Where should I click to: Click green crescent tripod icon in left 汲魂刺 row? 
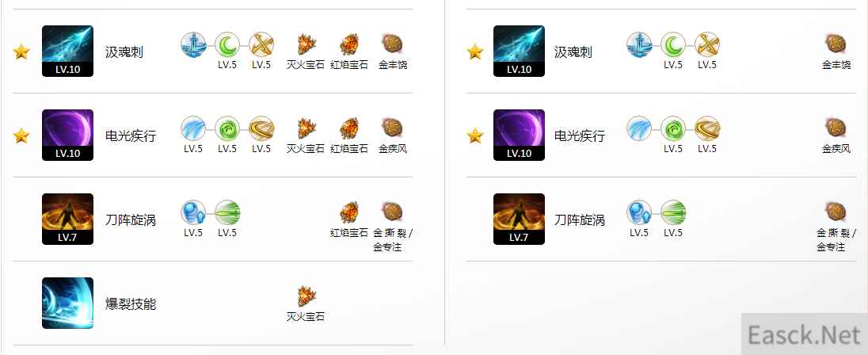(227, 44)
